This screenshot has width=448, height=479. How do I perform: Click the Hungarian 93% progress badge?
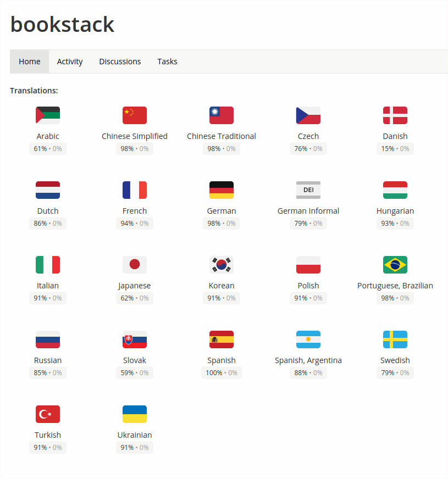pos(395,224)
